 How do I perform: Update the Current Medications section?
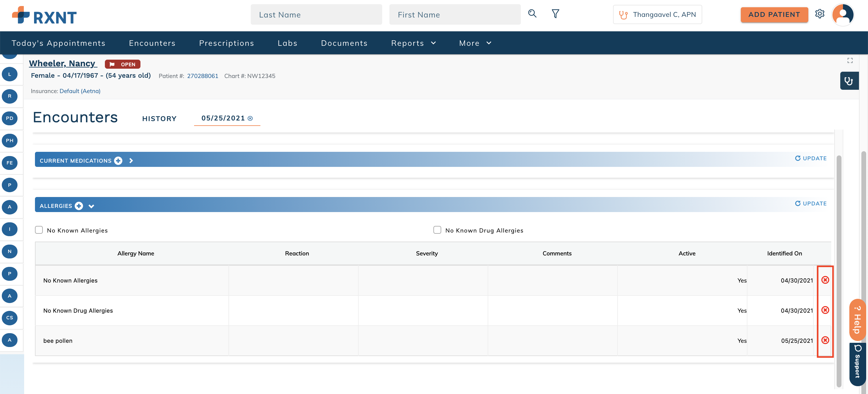point(810,158)
